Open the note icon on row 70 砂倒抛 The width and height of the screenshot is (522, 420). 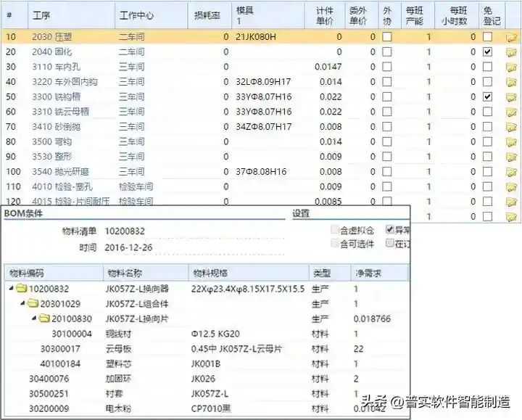[512, 128]
